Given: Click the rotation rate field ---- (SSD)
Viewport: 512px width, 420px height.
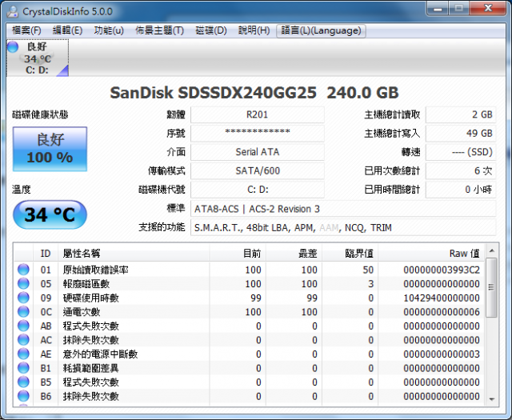Looking at the screenshot, I should pos(461,152).
